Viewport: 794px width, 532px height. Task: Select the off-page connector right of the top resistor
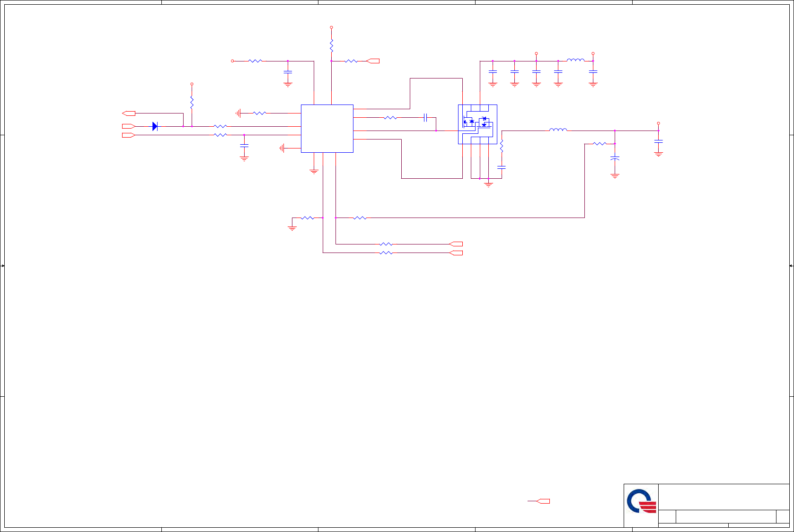(373, 61)
